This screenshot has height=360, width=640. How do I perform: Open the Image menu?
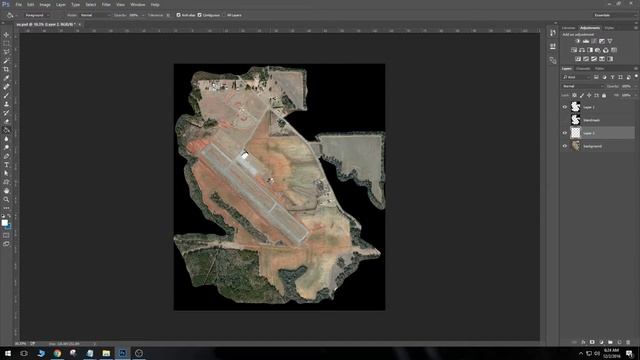click(45, 4)
